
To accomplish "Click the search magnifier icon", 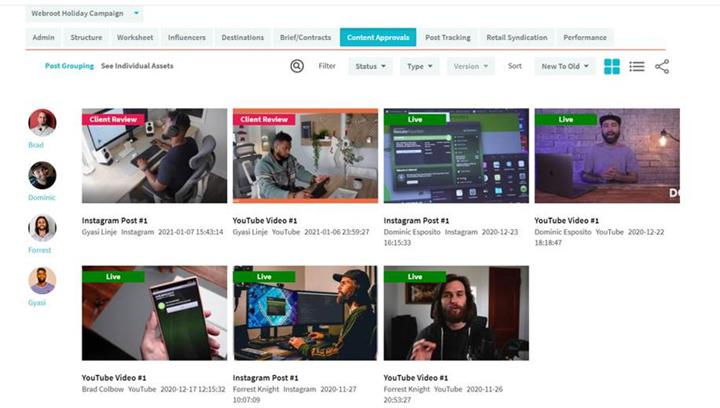I will (297, 66).
